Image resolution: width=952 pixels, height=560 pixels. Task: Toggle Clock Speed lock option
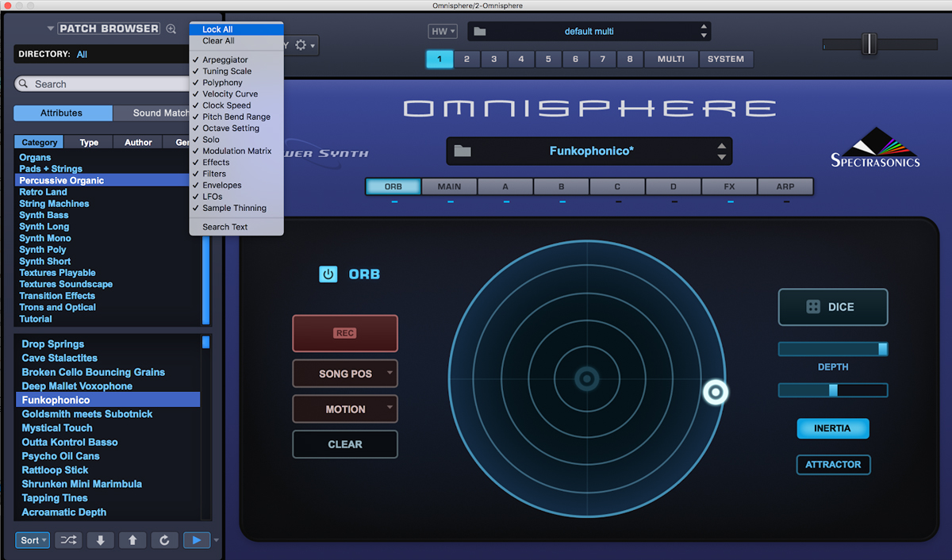(x=226, y=105)
